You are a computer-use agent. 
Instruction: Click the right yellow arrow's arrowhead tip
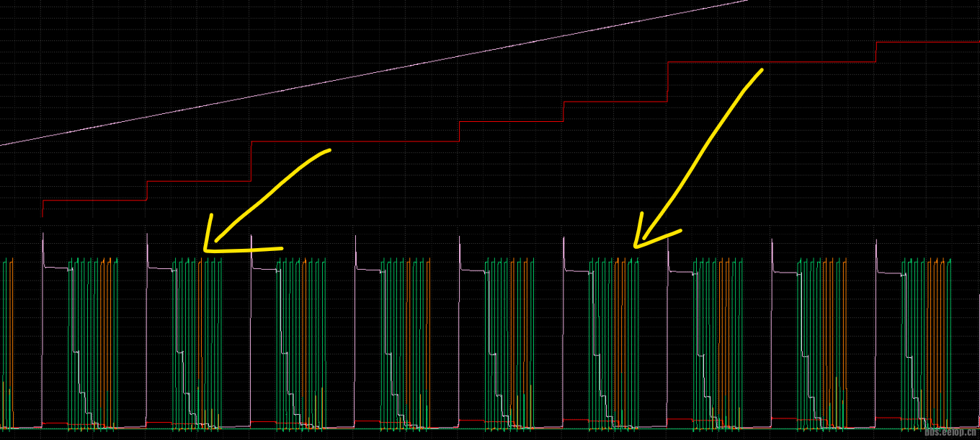click(x=636, y=246)
